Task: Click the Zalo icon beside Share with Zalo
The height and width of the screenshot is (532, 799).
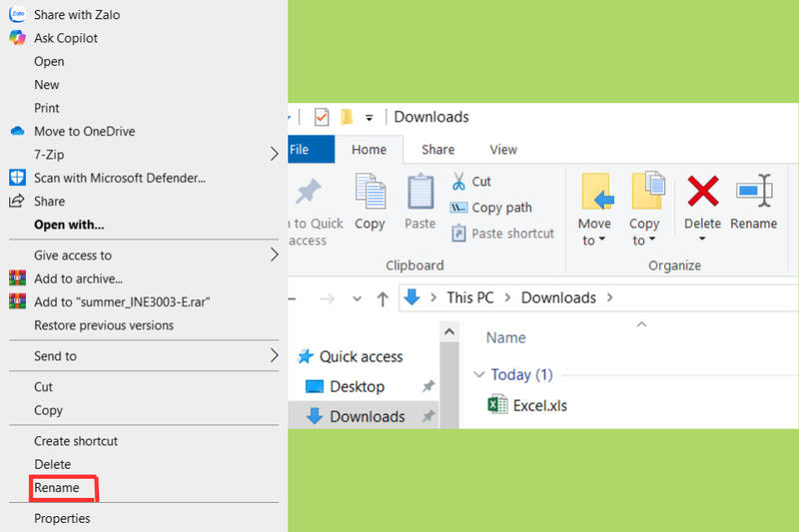Action: [x=17, y=14]
